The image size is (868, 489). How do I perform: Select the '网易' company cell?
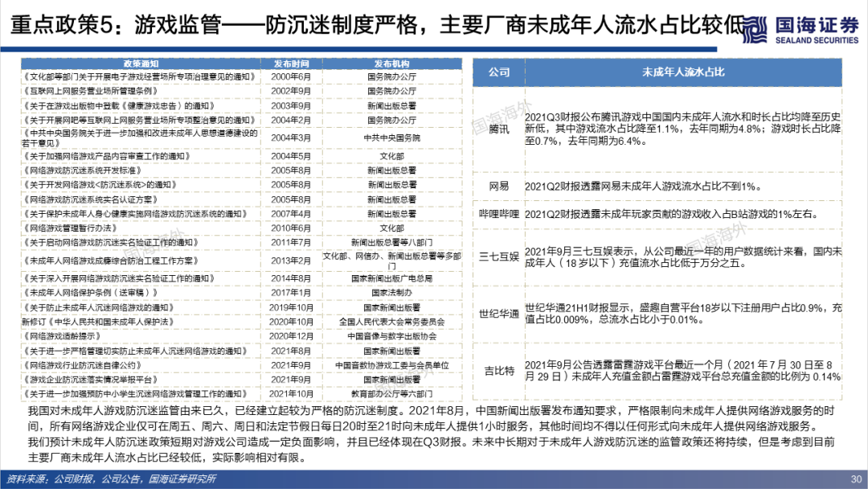click(x=499, y=186)
